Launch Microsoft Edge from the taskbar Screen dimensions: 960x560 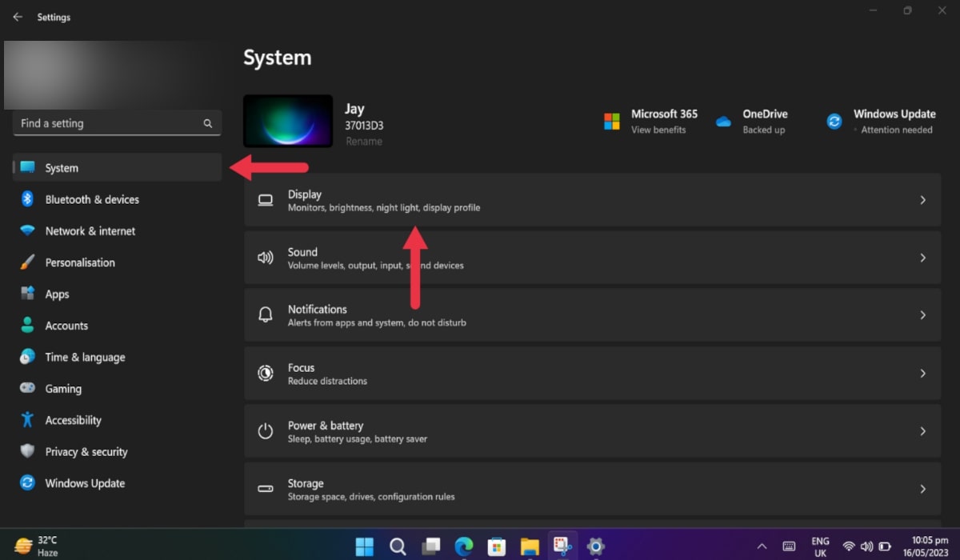tap(463, 546)
